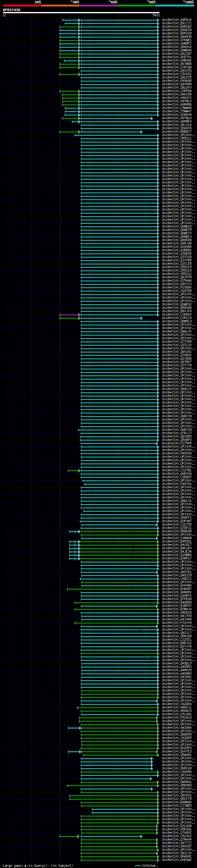This screenshot has width=197, height=868.
Task: Open hit UniRef100_B9II72
Action: pyautogui.click(x=176, y=23)
